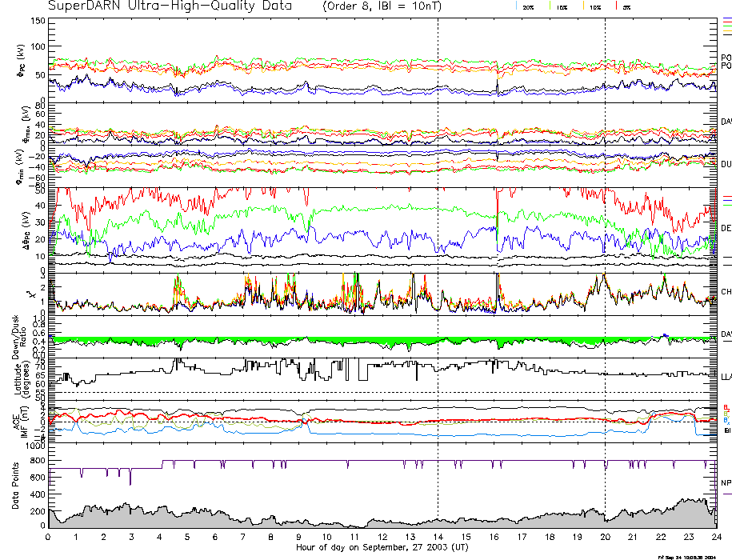732x560 pixels.
Task: Click hour "16" on the time axis
Action: point(494,537)
